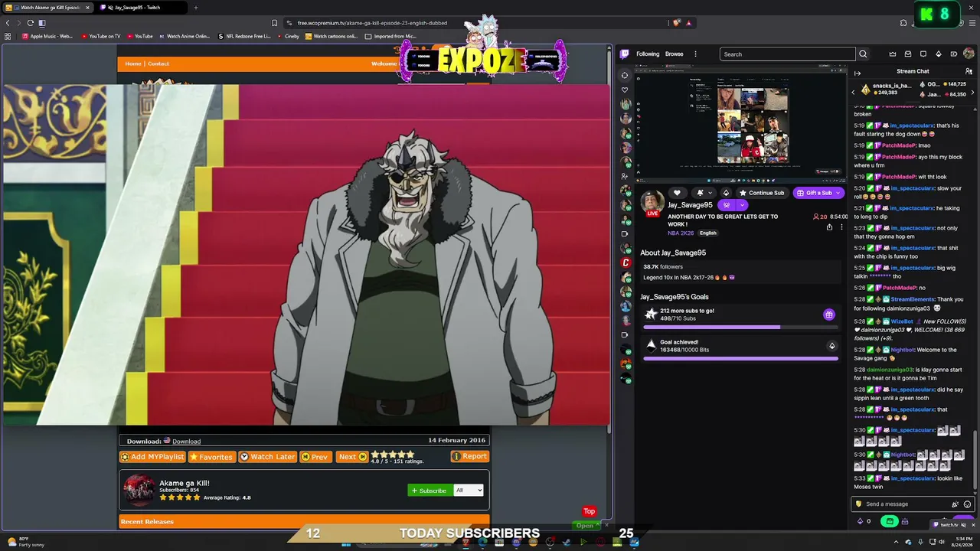The width and height of the screenshot is (980, 551).
Task: Bookmark this page via address bar icon
Action: (x=275, y=23)
